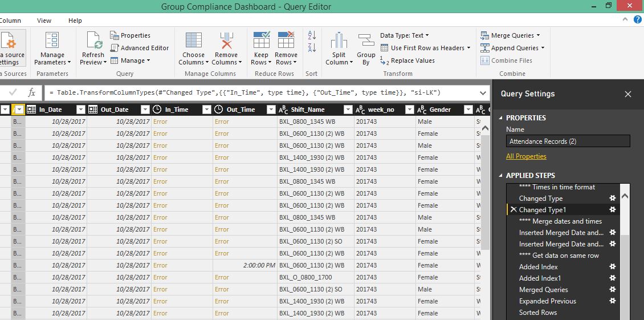Open the Data Type: Text dropdown
The image size is (644, 320).
coord(404,35)
